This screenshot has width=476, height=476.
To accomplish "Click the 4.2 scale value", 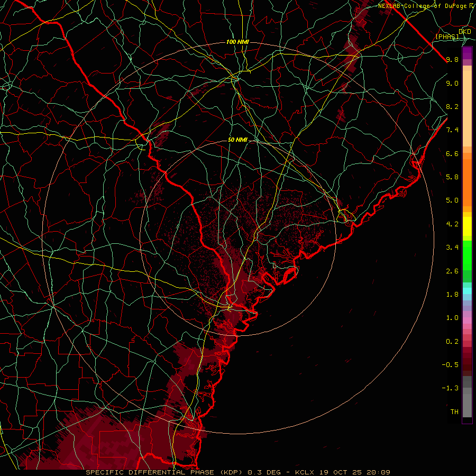I will coord(452,224).
